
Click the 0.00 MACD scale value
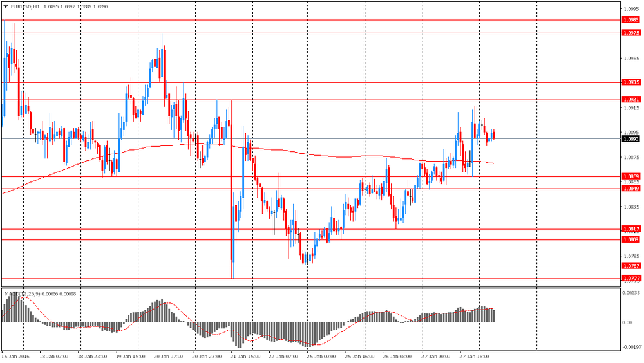(x=627, y=322)
